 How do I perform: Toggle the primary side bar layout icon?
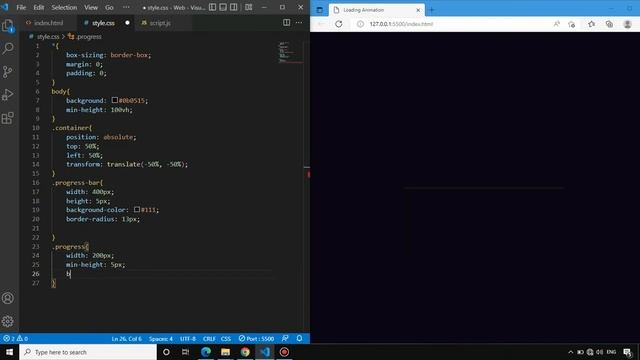213,7
